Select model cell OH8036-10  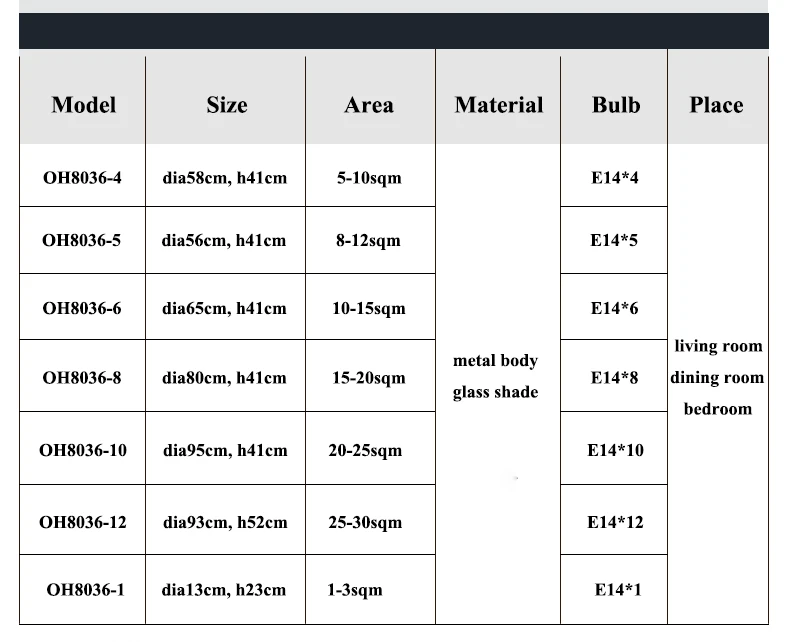coord(83,449)
